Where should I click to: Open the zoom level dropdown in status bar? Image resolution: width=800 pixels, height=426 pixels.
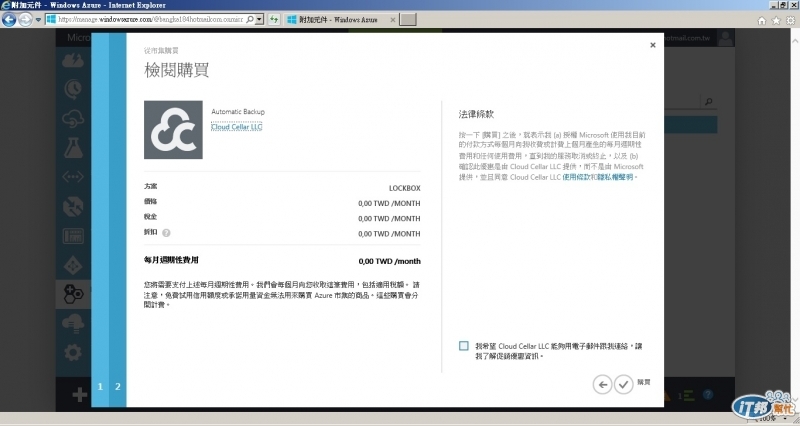point(785,419)
